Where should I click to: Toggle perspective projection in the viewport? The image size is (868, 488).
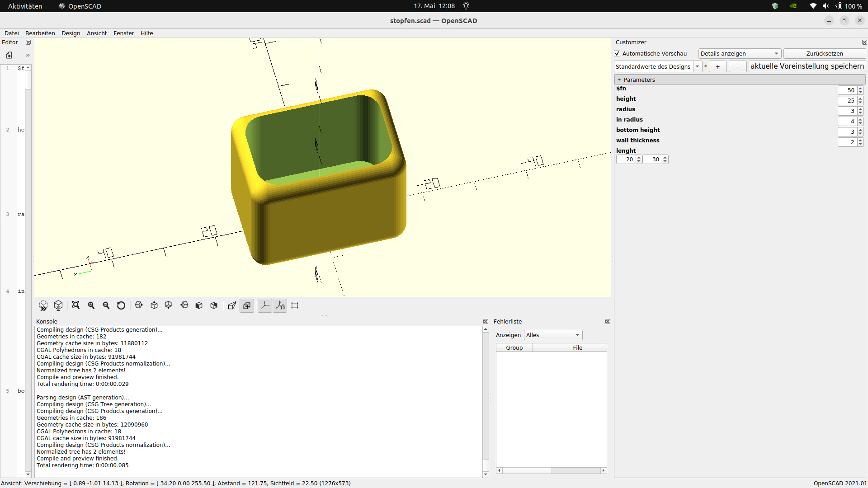pyautogui.click(x=232, y=305)
